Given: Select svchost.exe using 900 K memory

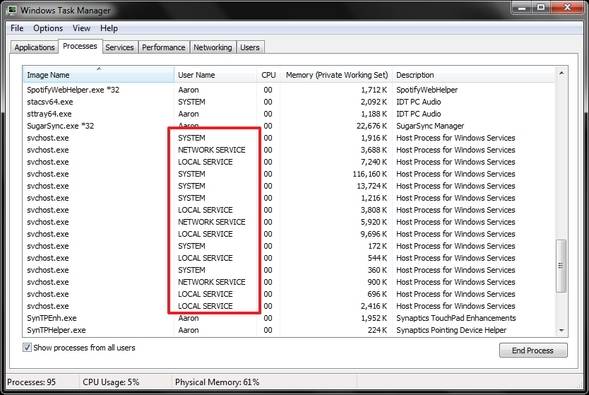Looking at the screenshot, I should [288, 282].
